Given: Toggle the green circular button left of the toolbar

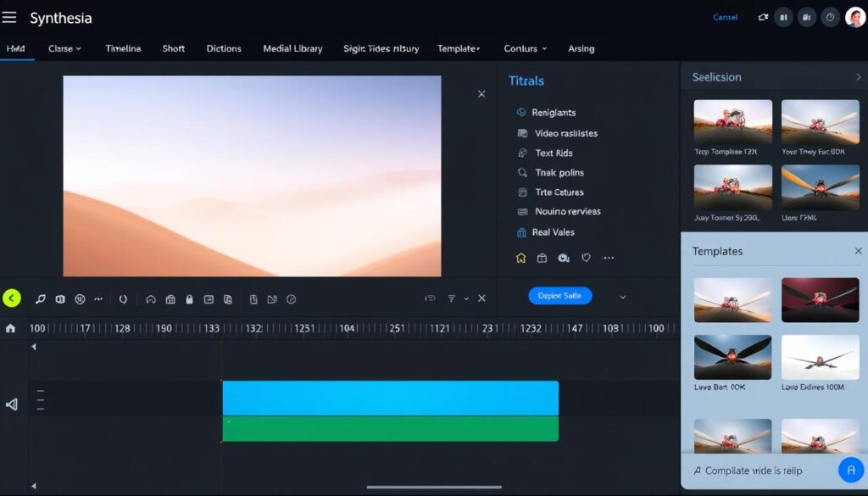Looking at the screenshot, I should click(11, 298).
